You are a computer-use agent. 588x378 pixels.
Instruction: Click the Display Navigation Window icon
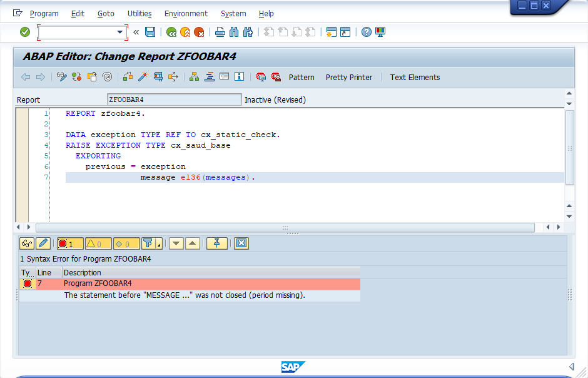(x=210, y=77)
